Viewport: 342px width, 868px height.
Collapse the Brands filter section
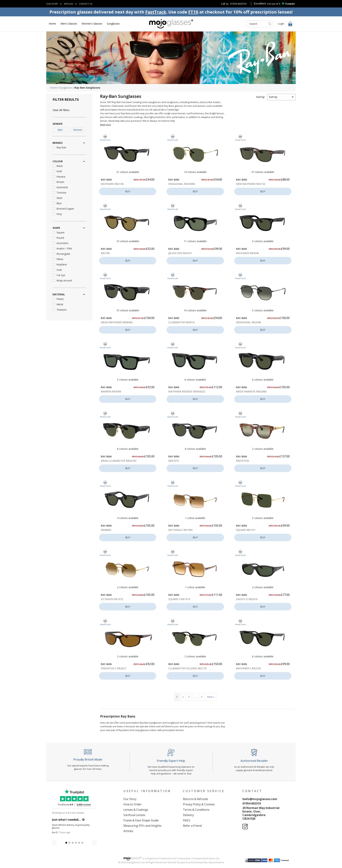tap(84, 143)
